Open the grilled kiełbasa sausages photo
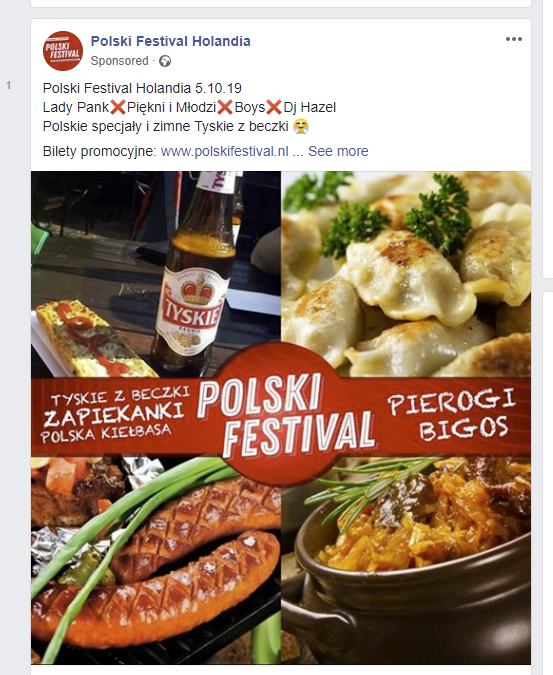The image size is (553, 675). pyautogui.click(x=156, y=560)
